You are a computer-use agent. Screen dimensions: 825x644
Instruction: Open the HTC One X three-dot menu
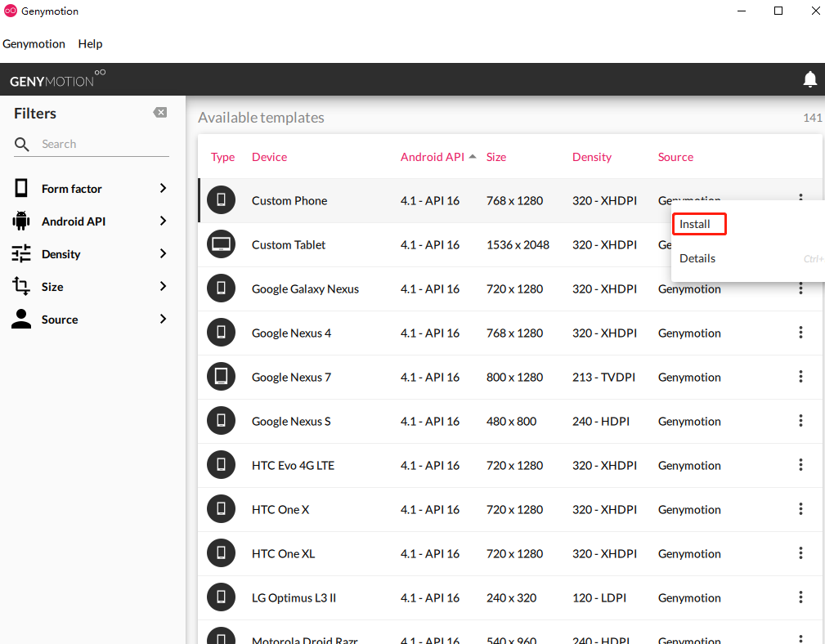800,509
